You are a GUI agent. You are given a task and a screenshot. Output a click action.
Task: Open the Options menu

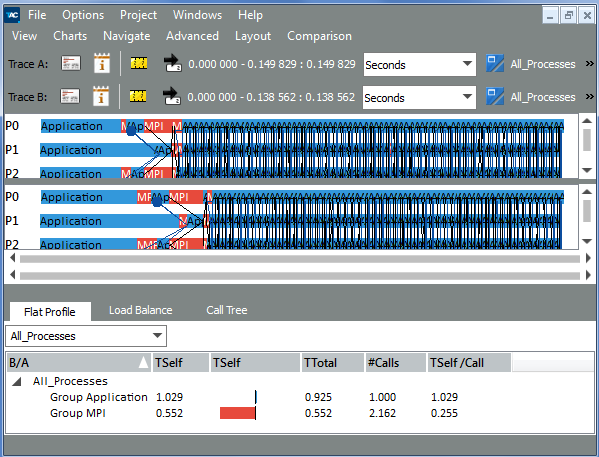tap(83, 15)
